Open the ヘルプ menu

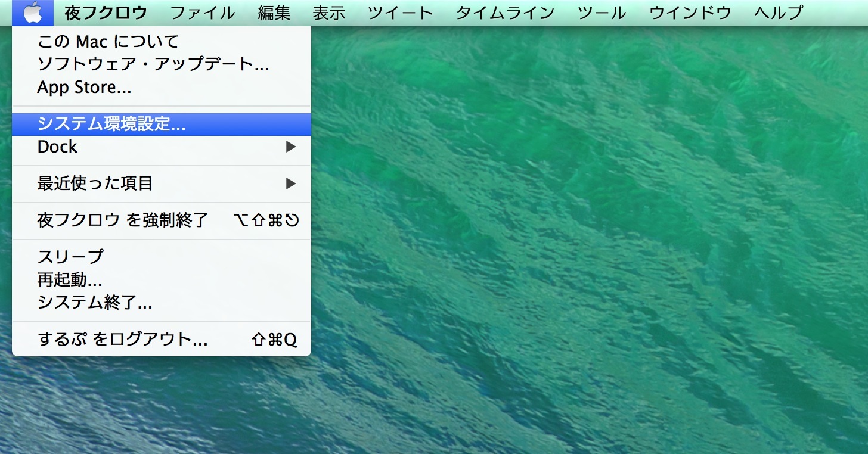click(x=779, y=13)
